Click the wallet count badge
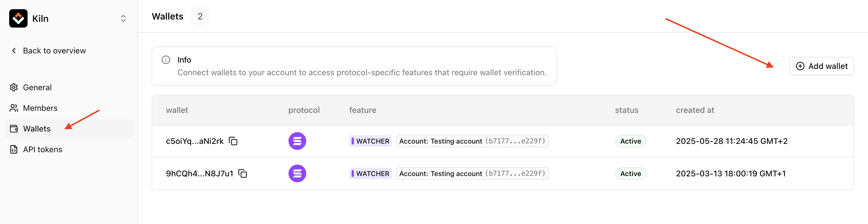This screenshot has width=868, height=224. [200, 16]
